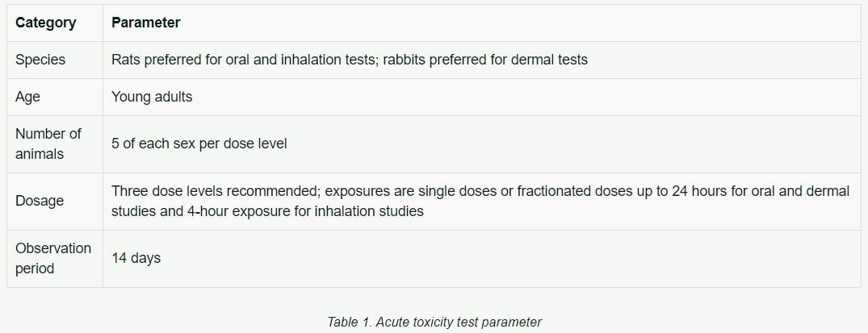This screenshot has width=868, height=333.
Task: Click the Young adults cell
Action: [x=152, y=97]
